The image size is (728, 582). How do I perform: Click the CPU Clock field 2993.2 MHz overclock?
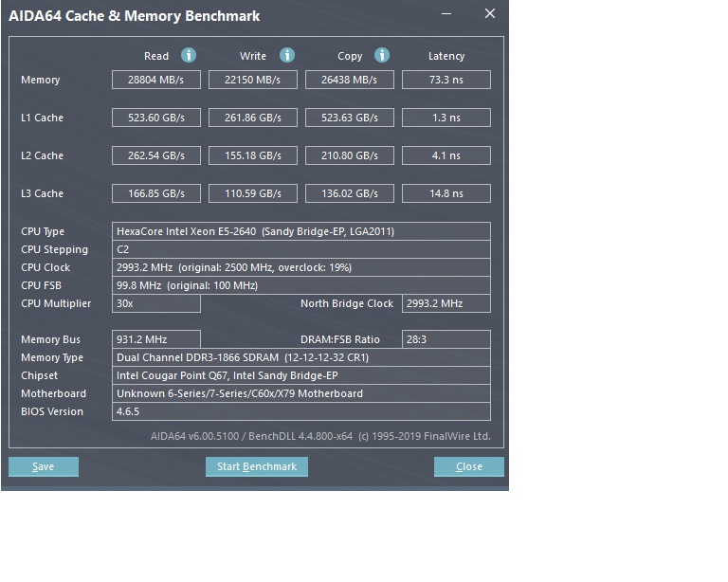(300, 267)
